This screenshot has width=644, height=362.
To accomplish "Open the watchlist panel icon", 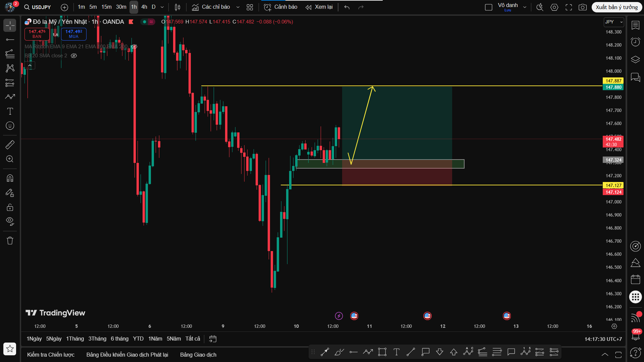I will click(635, 25).
